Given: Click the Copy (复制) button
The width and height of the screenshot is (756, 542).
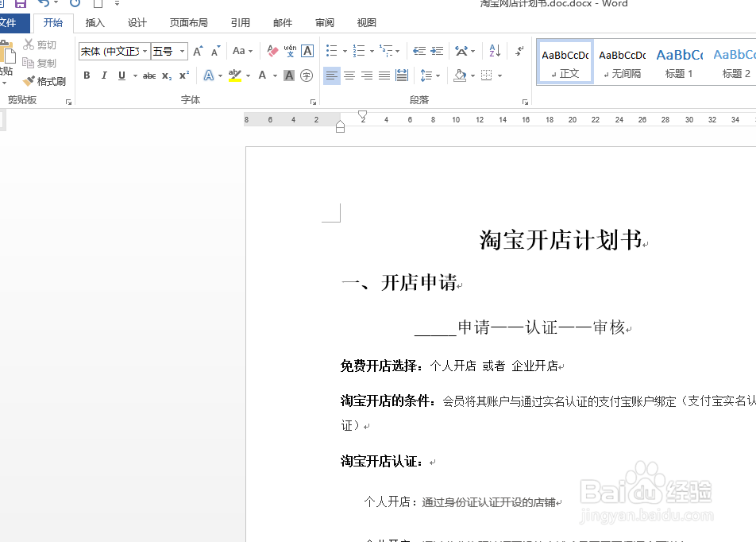Looking at the screenshot, I should tap(40, 64).
